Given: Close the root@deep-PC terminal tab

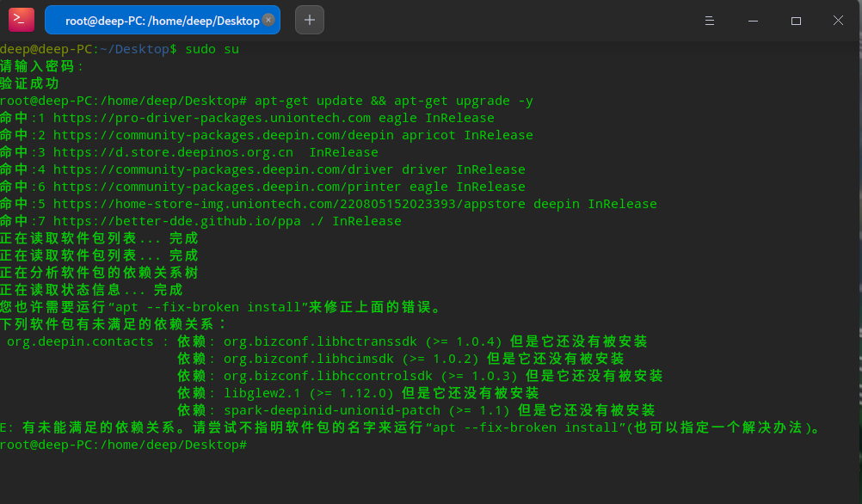Looking at the screenshot, I should [x=268, y=20].
